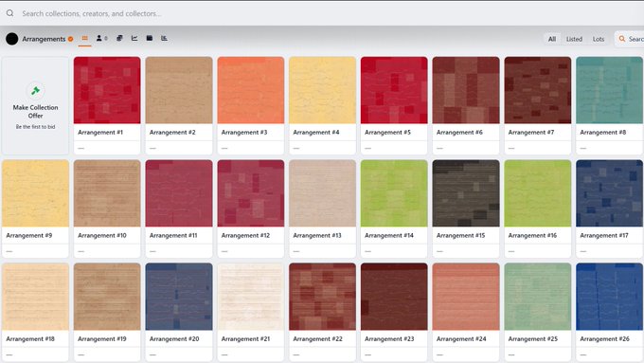
Task: Open the stacked collections icon tab
Action: [119, 38]
